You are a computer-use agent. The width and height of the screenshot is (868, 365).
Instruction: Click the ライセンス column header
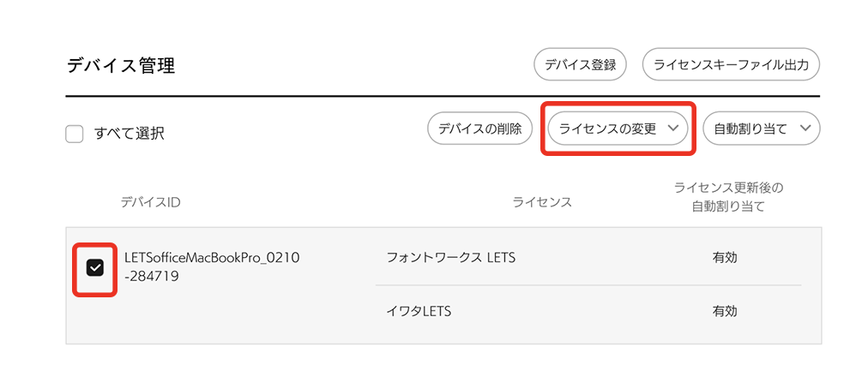pyautogui.click(x=542, y=202)
